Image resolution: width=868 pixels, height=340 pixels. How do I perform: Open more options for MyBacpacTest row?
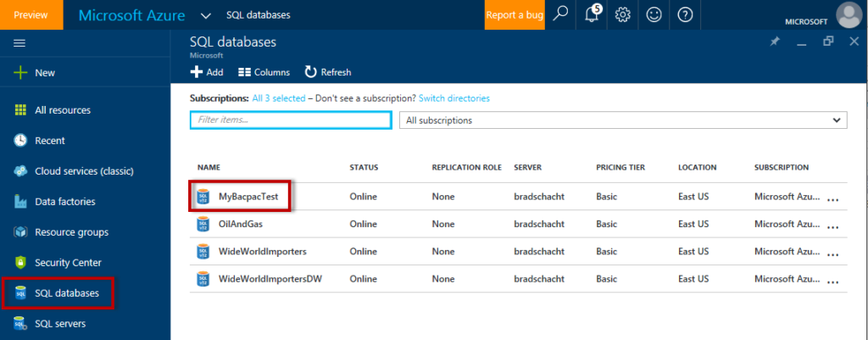832,200
